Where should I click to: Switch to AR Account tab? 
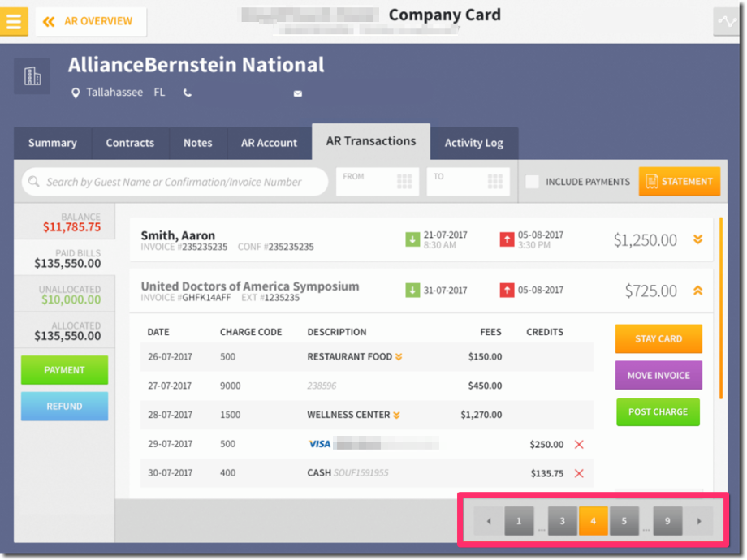tap(270, 143)
